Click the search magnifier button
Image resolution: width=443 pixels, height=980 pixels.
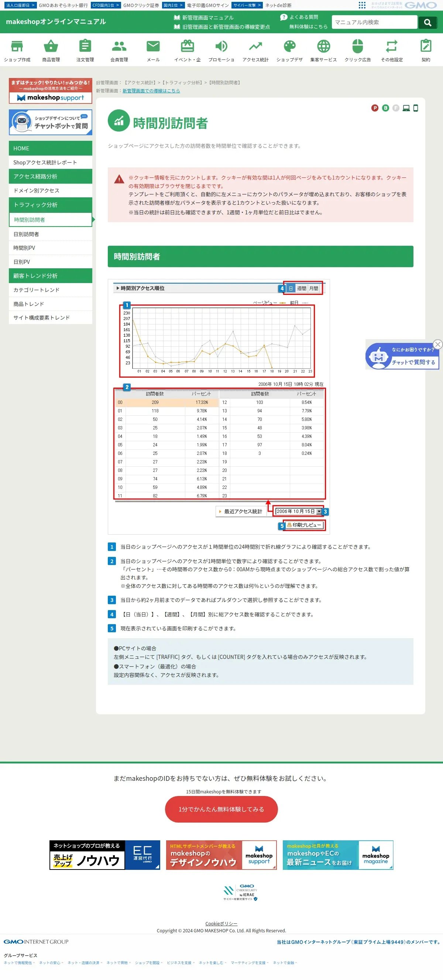pyautogui.click(x=428, y=23)
